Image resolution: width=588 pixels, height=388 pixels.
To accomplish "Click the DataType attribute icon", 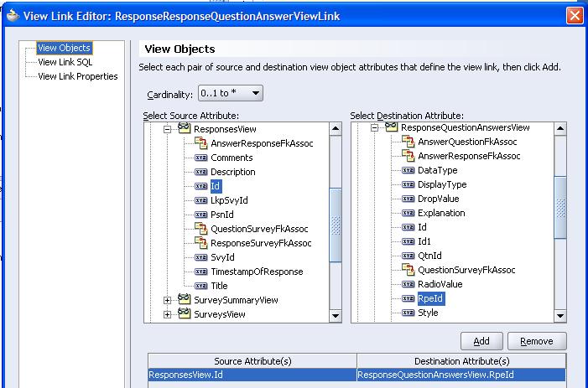I will pos(408,170).
